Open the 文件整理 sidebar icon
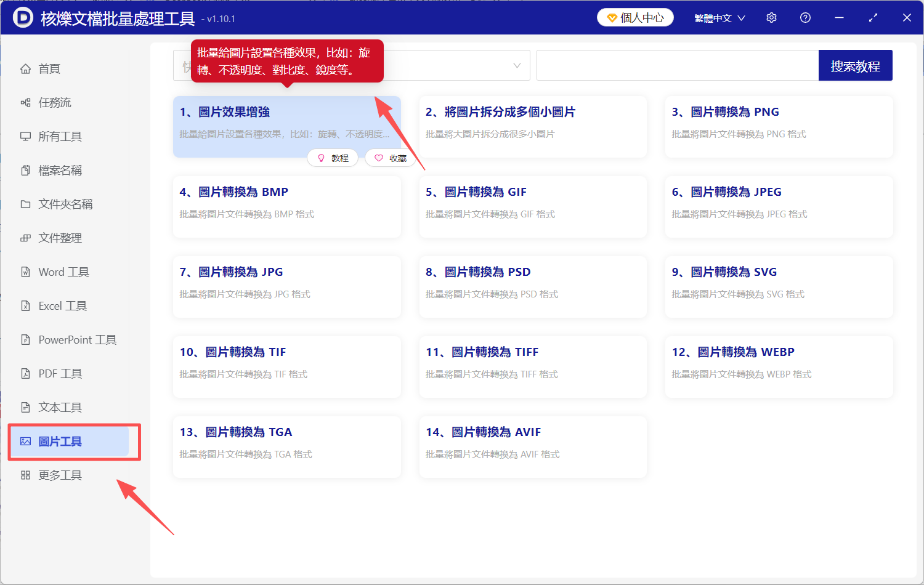This screenshot has width=924, height=585. (25, 238)
